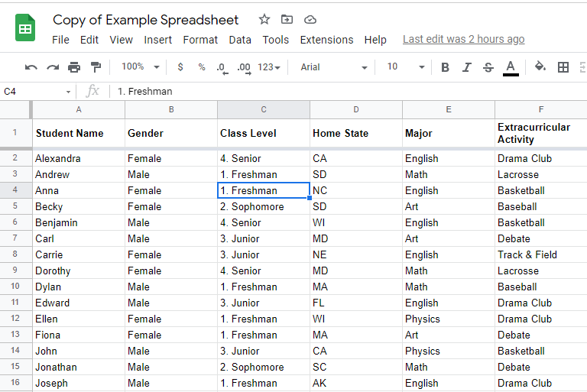Open the zoom 100% dropdown

click(141, 67)
